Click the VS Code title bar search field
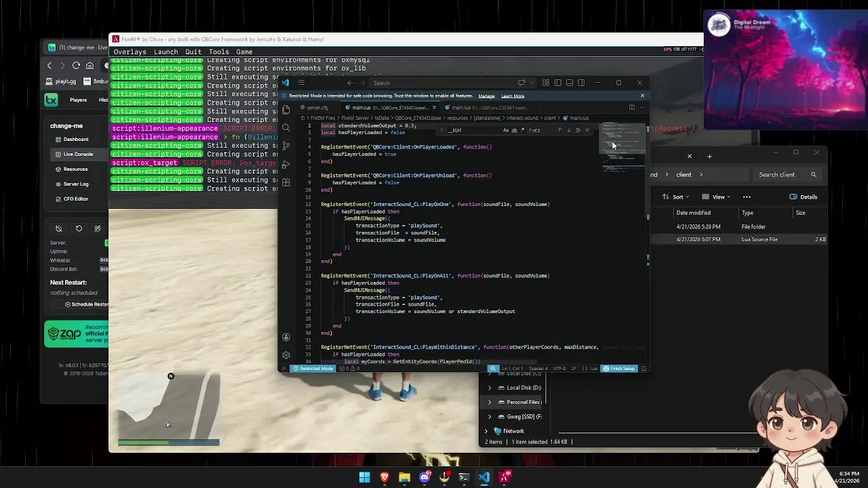Image resolution: width=868 pixels, height=488 pixels. [441, 83]
